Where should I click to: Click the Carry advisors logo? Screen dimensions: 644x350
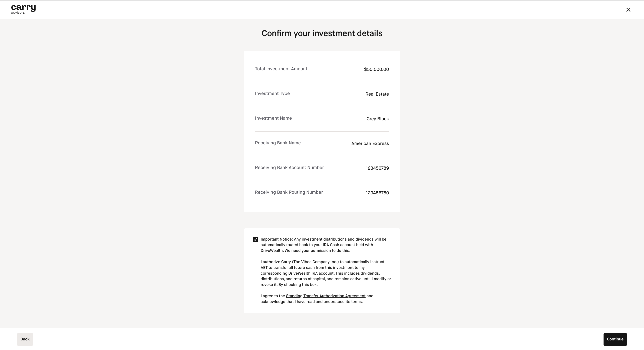point(23,9)
